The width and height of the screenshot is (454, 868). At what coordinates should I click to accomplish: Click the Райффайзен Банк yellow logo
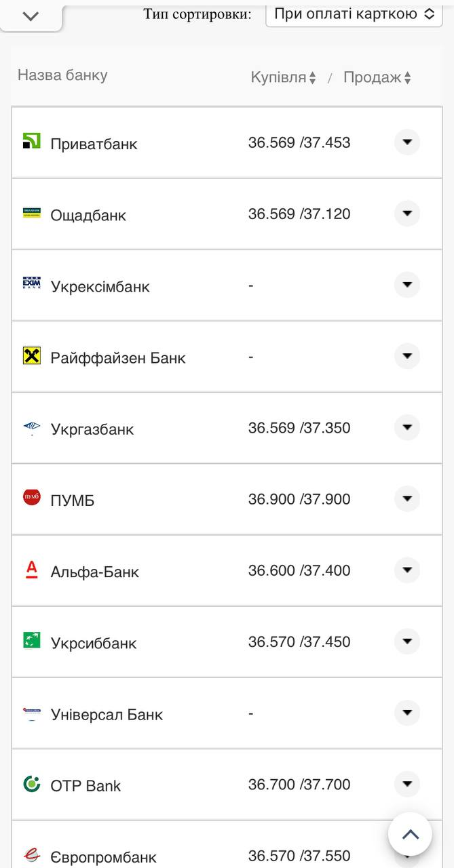(32, 356)
